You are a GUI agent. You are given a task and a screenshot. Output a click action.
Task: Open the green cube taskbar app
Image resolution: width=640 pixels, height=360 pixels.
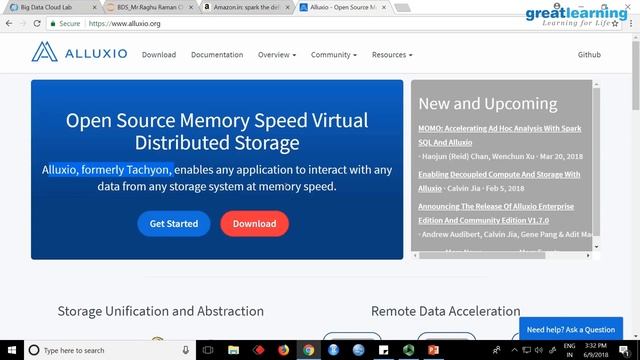[409, 350]
